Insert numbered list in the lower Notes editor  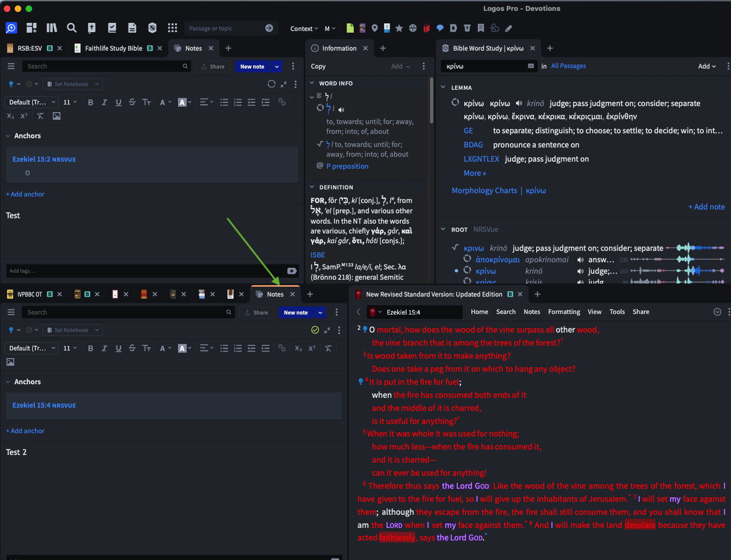click(238, 348)
